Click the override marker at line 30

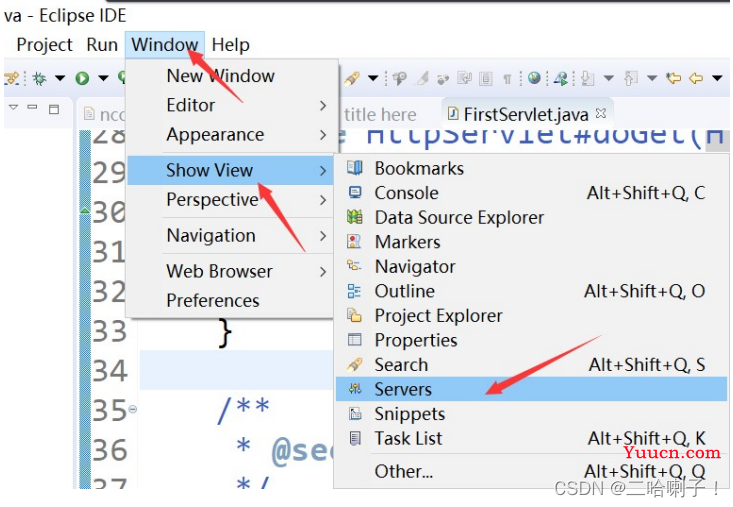[x=85, y=210]
